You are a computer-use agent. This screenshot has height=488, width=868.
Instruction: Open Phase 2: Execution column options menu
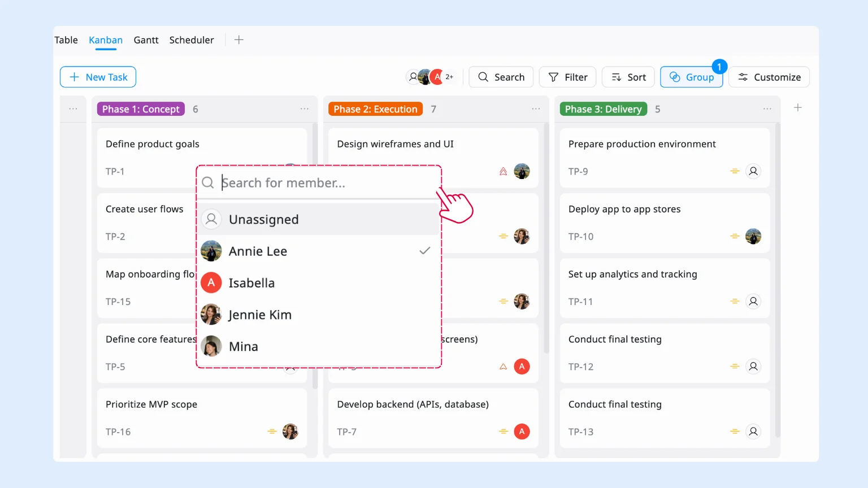coord(536,109)
